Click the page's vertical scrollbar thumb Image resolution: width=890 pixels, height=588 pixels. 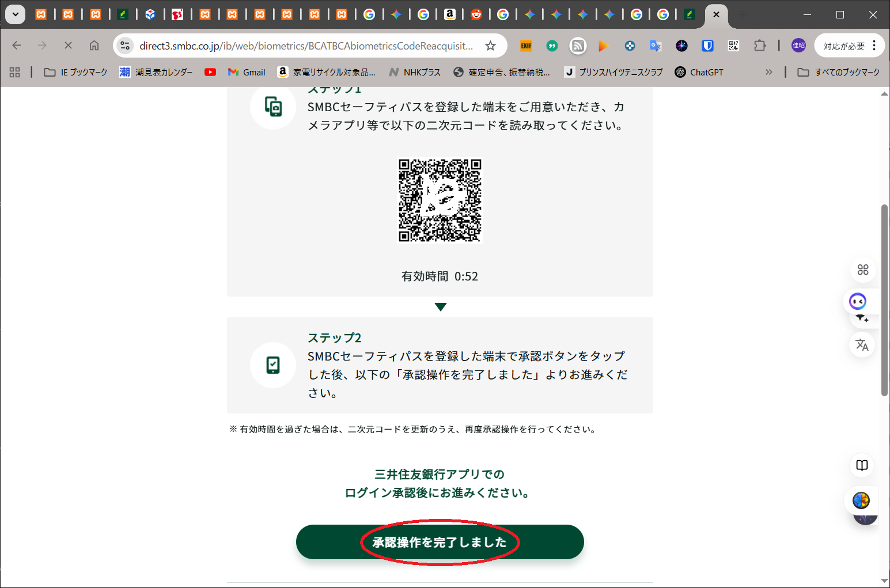coord(884,299)
